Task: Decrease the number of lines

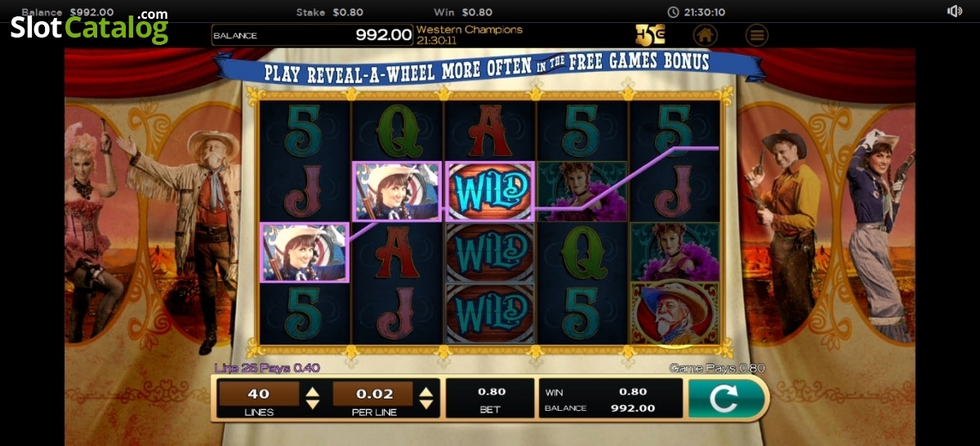Action: click(312, 404)
